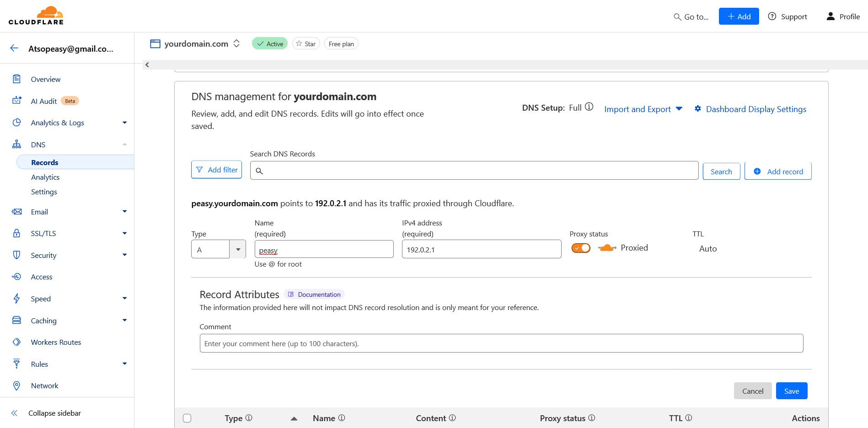The height and width of the screenshot is (428, 868).
Task: Open Workers Routes in sidebar
Action: (x=56, y=342)
